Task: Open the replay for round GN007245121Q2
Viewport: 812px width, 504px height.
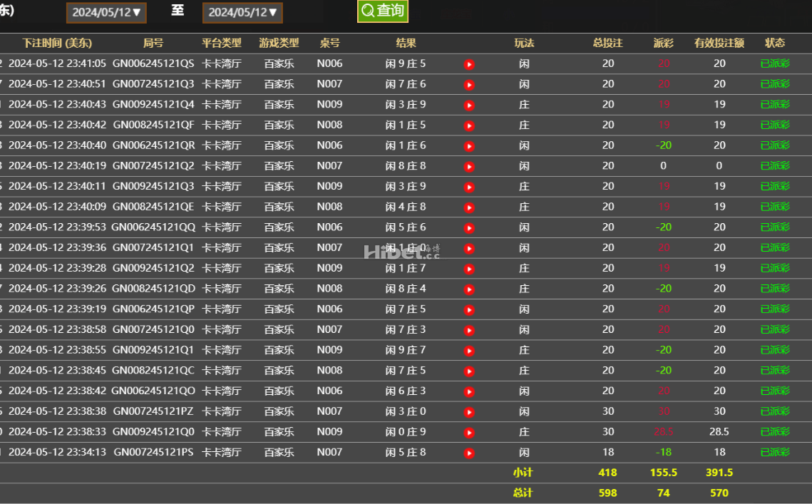Action: (x=469, y=167)
